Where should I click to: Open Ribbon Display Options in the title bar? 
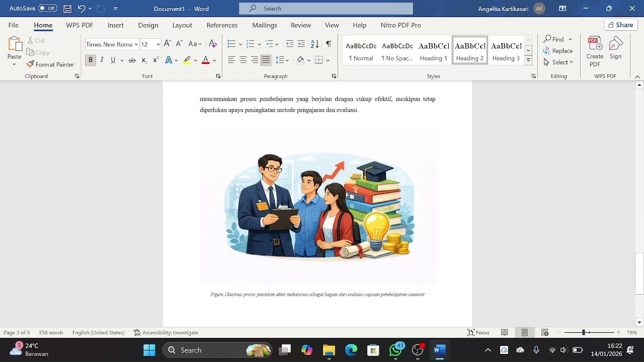(562, 9)
